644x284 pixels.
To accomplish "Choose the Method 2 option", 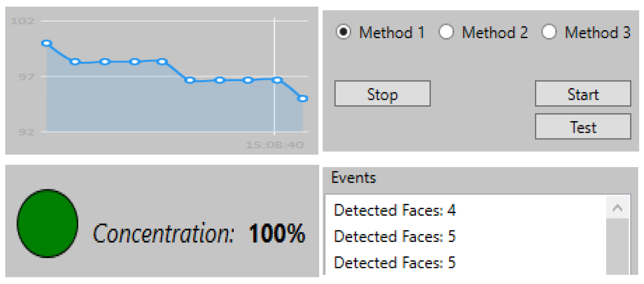I will (x=446, y=32).
